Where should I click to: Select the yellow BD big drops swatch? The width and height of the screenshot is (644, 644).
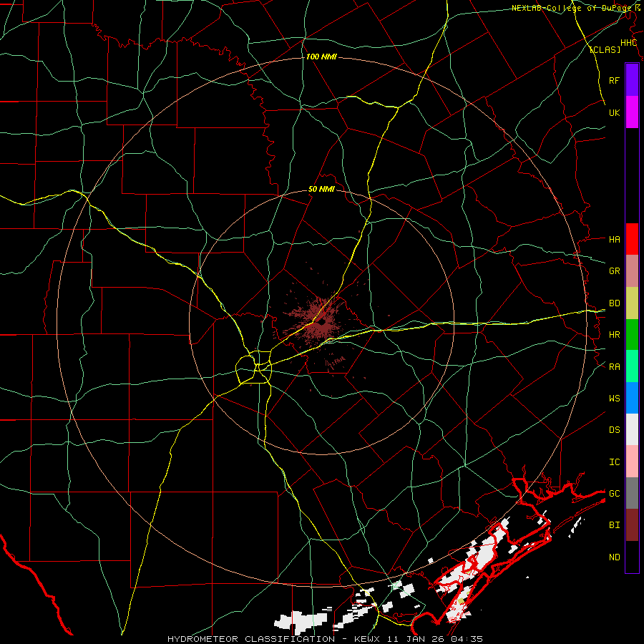632,303
